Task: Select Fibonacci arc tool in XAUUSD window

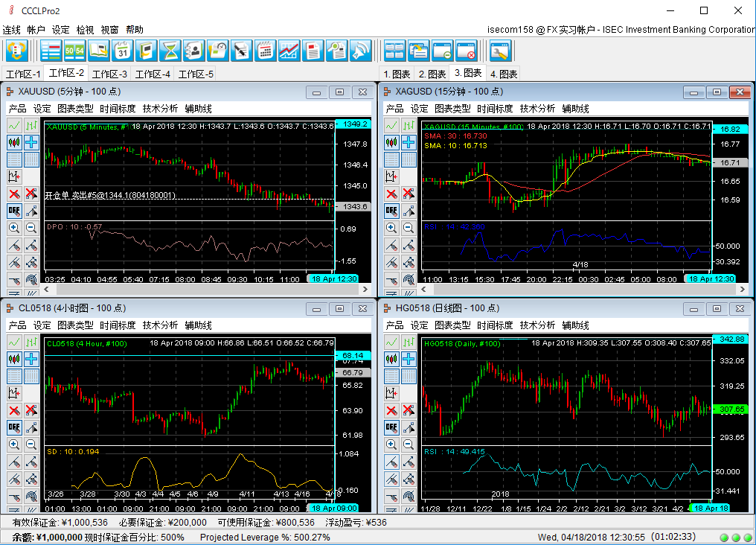Action: pyautogui.click(x=31, y=279)
